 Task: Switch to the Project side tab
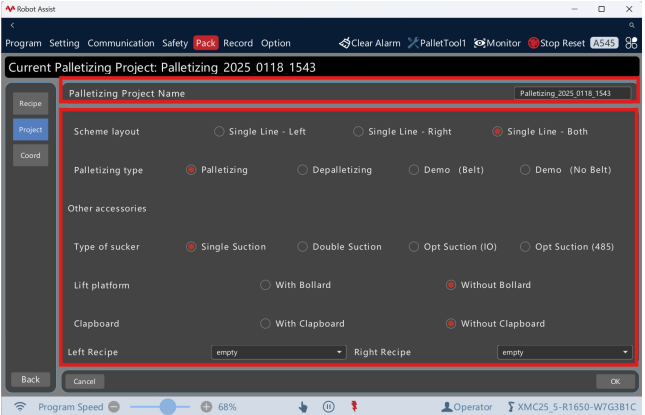[30, 130]
